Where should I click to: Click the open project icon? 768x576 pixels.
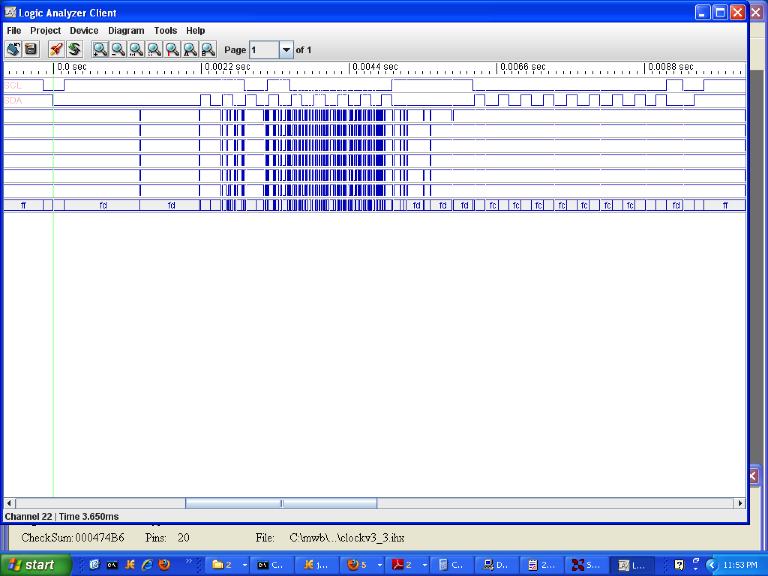tap(13, 49)
